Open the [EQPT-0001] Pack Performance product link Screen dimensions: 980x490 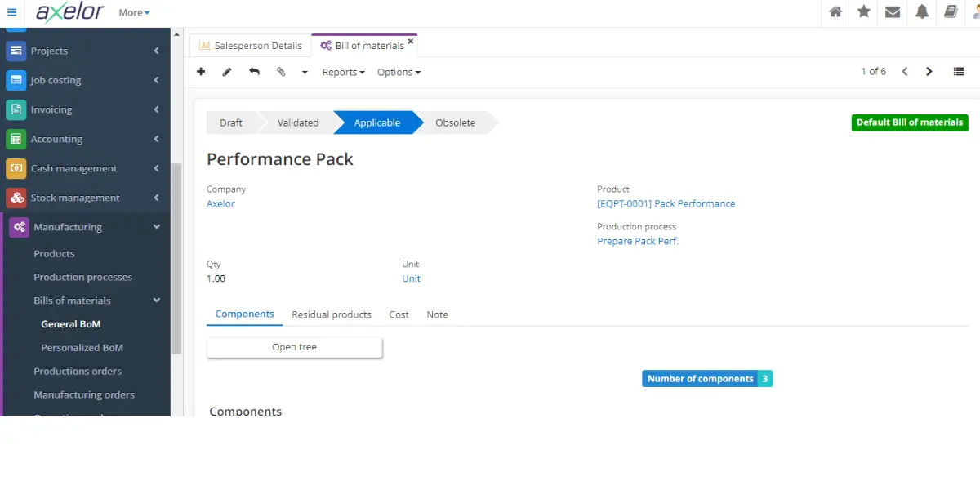[x=666, y=203]
